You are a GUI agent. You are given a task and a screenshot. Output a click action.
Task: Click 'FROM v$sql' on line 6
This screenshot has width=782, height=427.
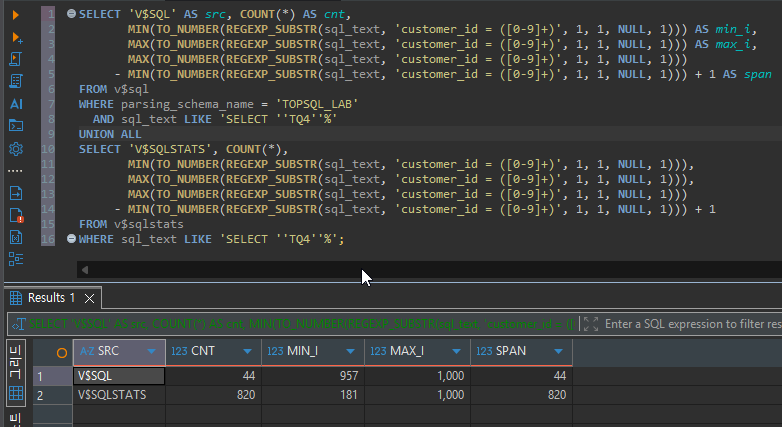[114, 89]
